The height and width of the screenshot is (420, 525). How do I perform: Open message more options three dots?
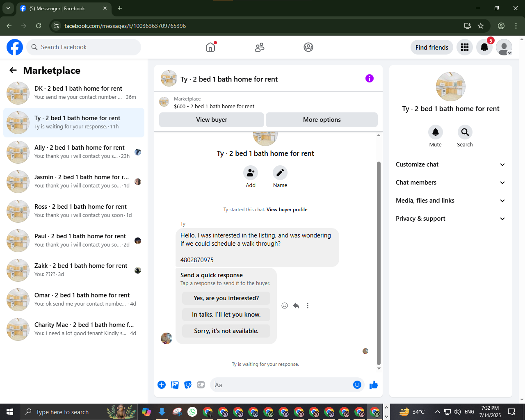click(x=308, y=306)
